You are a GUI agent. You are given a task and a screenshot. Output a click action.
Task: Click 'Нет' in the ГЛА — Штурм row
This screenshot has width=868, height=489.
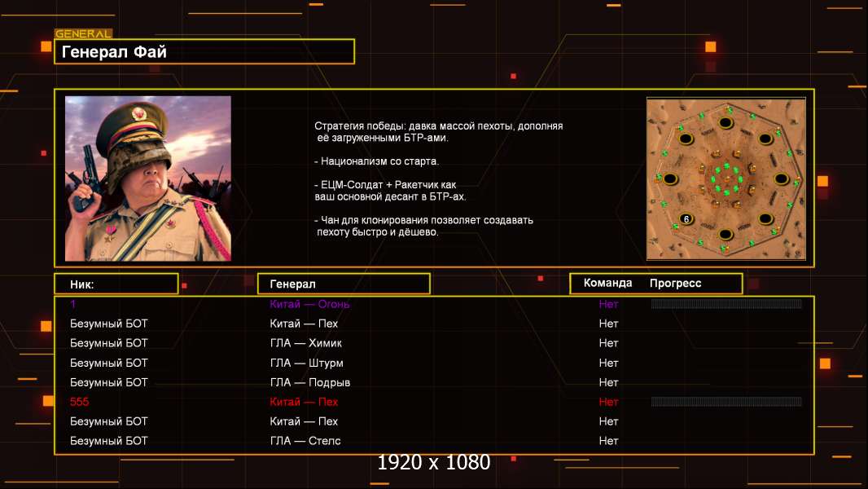tap(608, 363)
